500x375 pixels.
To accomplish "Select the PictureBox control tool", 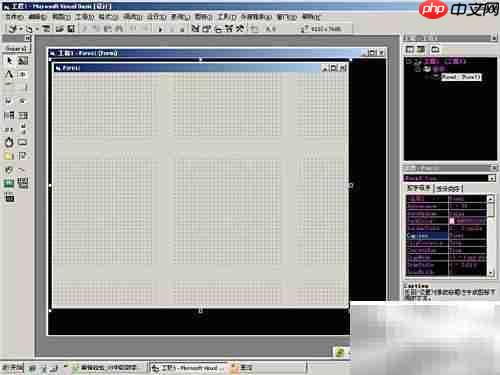I will click(23, 60).
